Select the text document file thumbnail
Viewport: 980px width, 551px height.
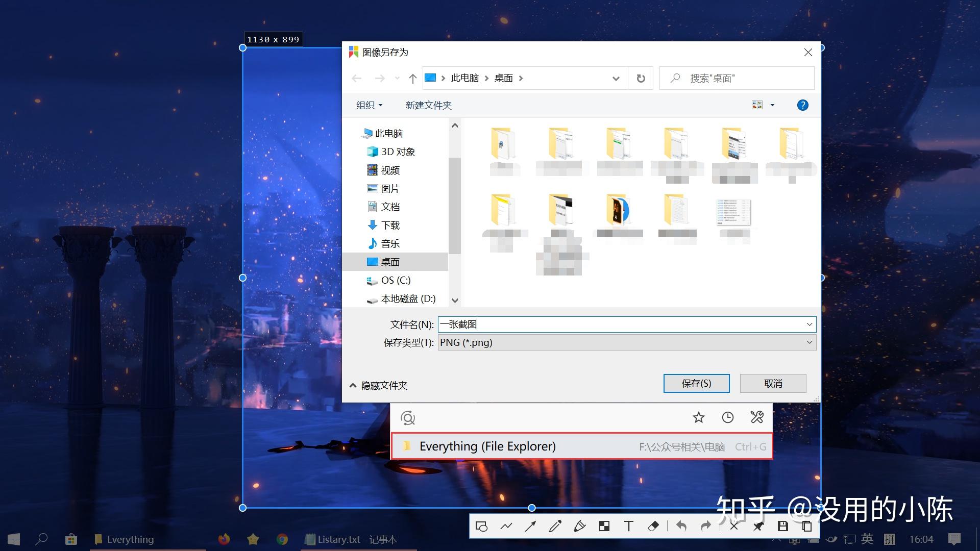(734, 212)
